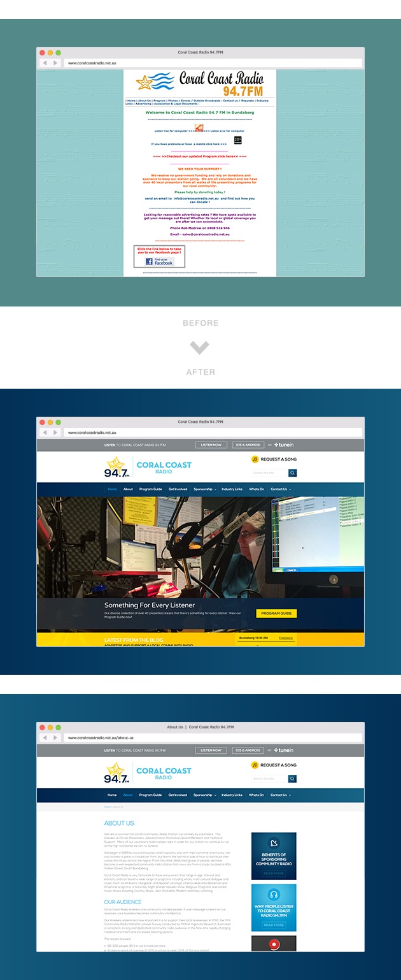401x980 pixels.
Task: Click the 94.7 FM star logo on About Us page
Action: (x=116, y=773)
